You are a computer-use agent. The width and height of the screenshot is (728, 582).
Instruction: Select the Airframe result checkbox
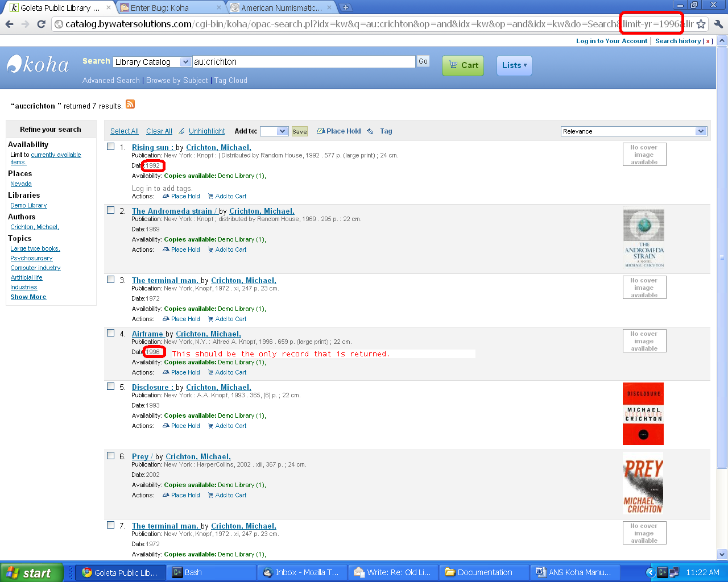[111, 333]
